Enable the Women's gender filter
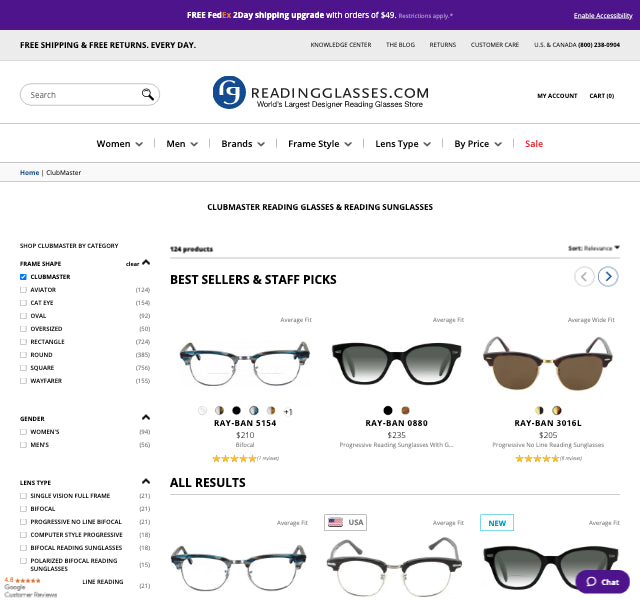The height and width of the screenshot is (600, 640). [24, 432]
